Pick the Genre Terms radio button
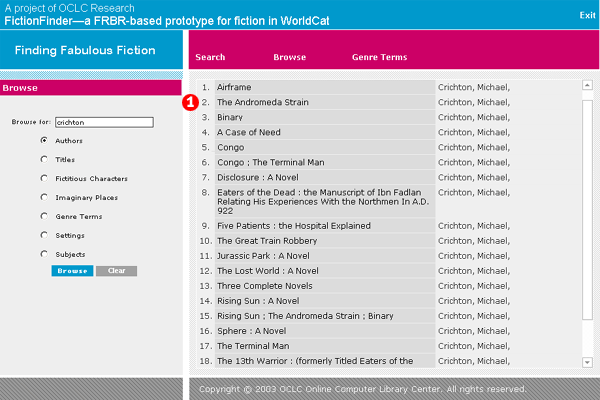Viewport: 600px width, 400px height. point(44,216)
